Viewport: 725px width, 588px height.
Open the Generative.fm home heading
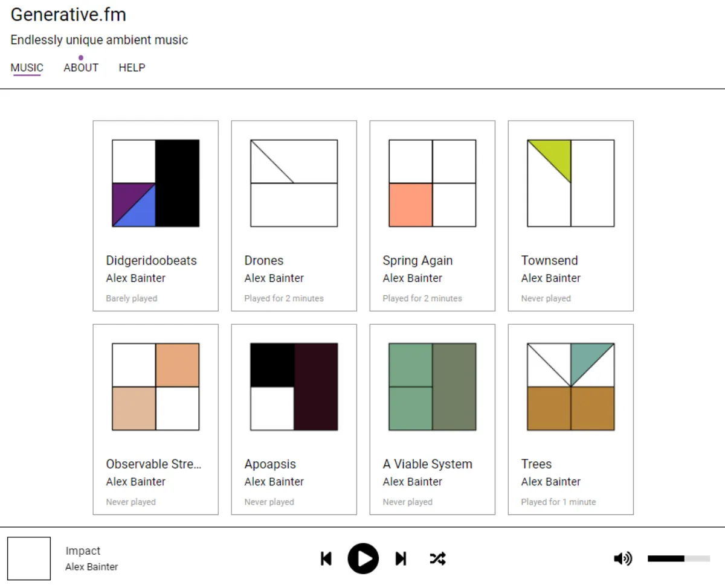tap(68, 14)
